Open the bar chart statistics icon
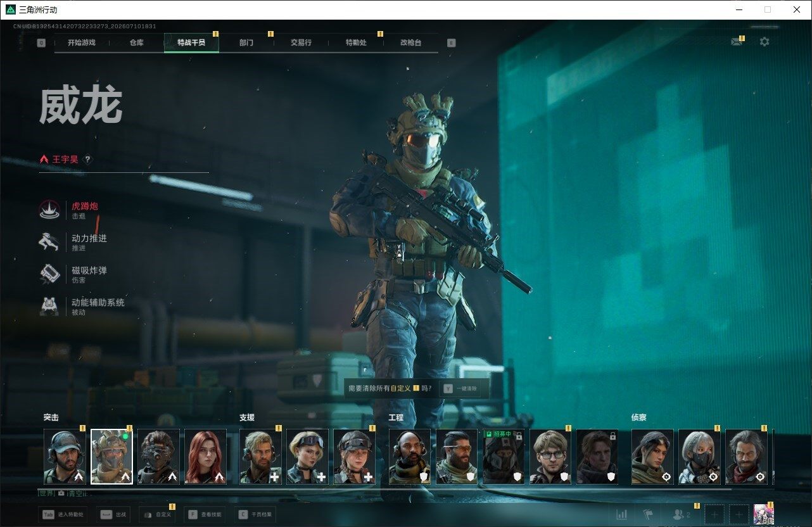This screenshot has height=527, width=812. pyautogui.click(x=622, y=514)
